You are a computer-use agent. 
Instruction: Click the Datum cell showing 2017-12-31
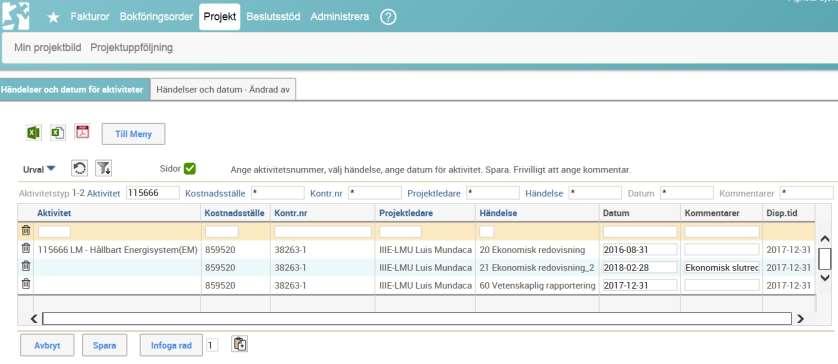click(x=640, y=285)
